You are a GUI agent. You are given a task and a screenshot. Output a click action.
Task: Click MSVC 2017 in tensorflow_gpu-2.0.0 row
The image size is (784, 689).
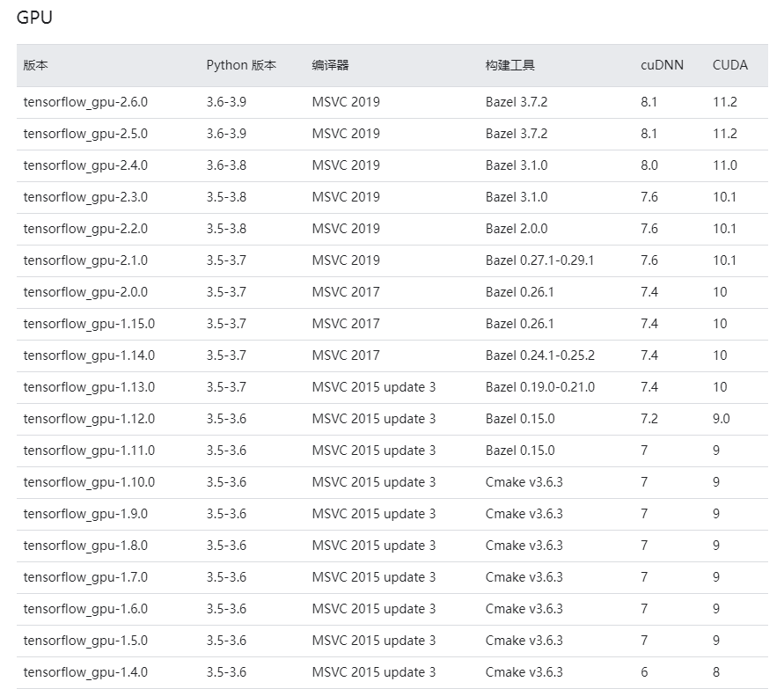pyautogui.click(x=346, y=292)
